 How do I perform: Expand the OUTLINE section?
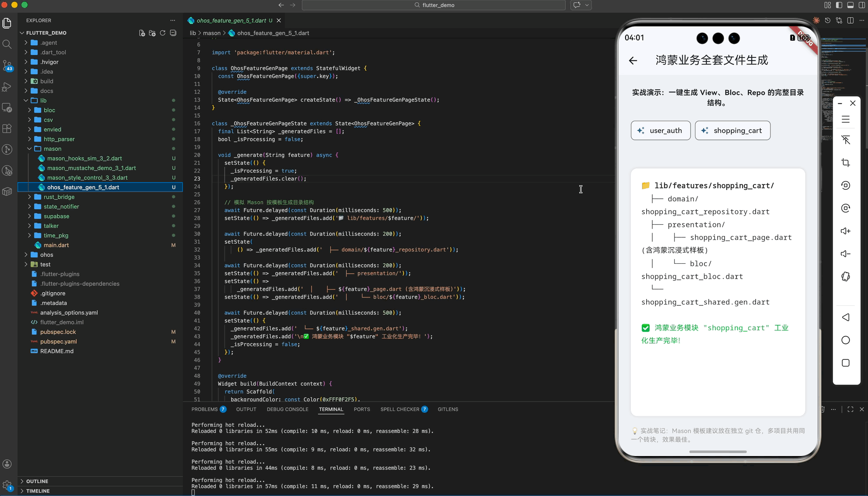pyautogui.click(x=37, y=481)
